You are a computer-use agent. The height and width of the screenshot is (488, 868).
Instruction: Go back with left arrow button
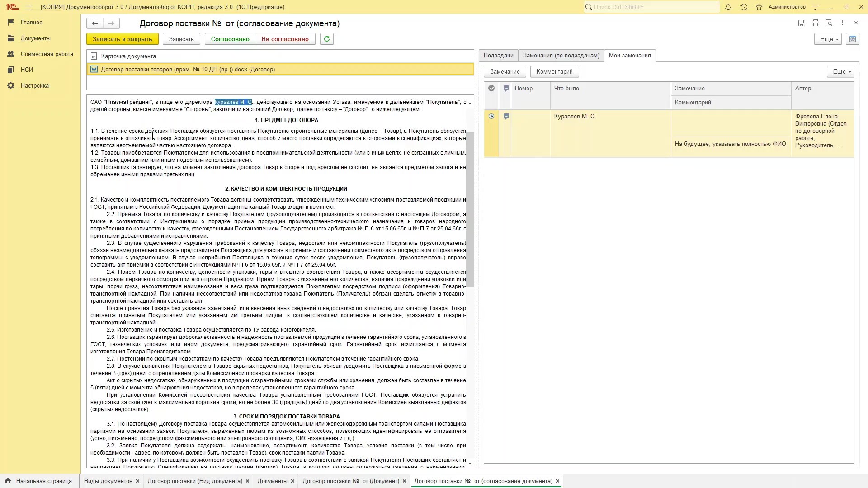[95, 23]
